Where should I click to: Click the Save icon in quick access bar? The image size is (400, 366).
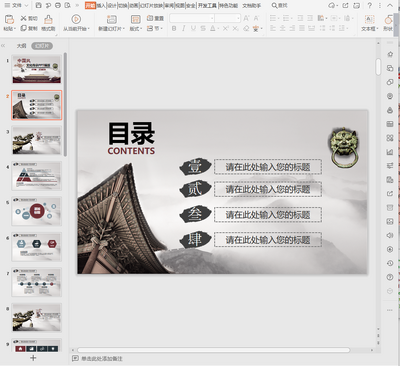point(39,5)
